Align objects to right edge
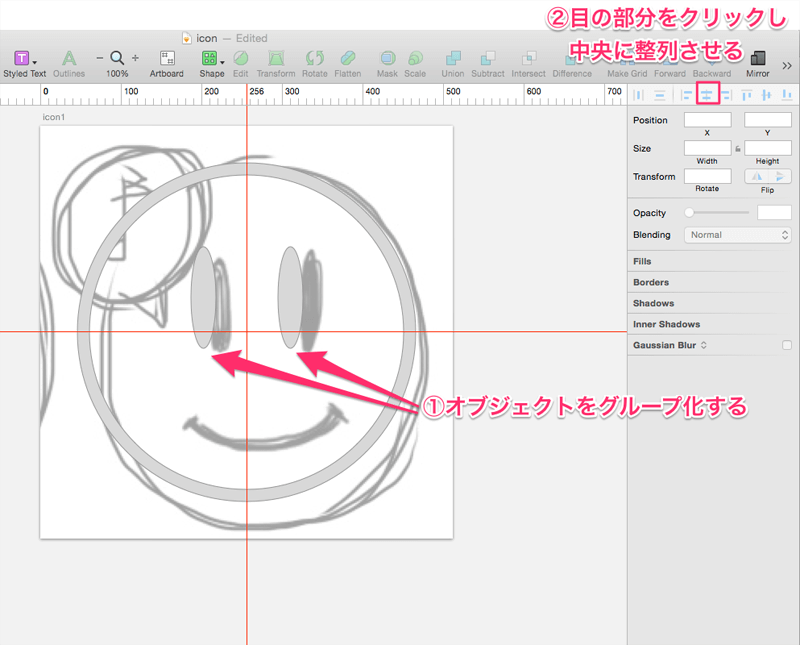 coord(727,95)
